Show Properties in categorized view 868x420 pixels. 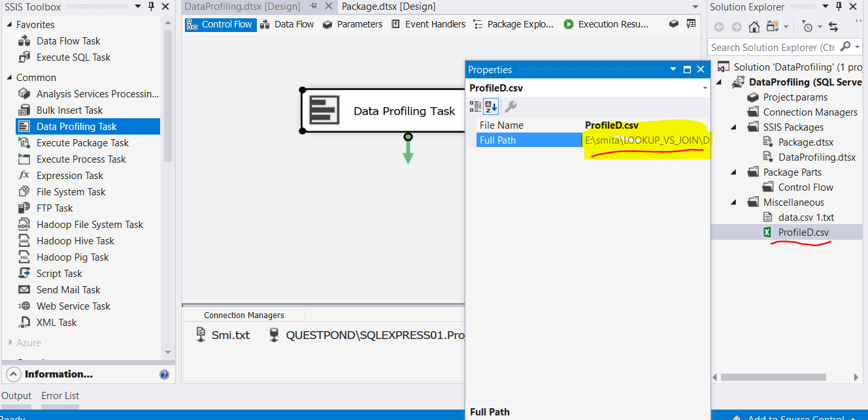[475, 106]
